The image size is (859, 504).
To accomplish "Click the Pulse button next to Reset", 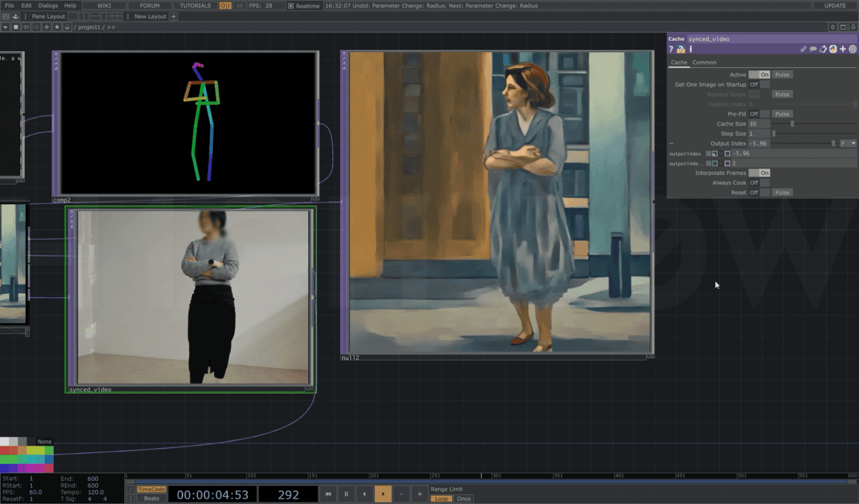I will coord(782,193).
